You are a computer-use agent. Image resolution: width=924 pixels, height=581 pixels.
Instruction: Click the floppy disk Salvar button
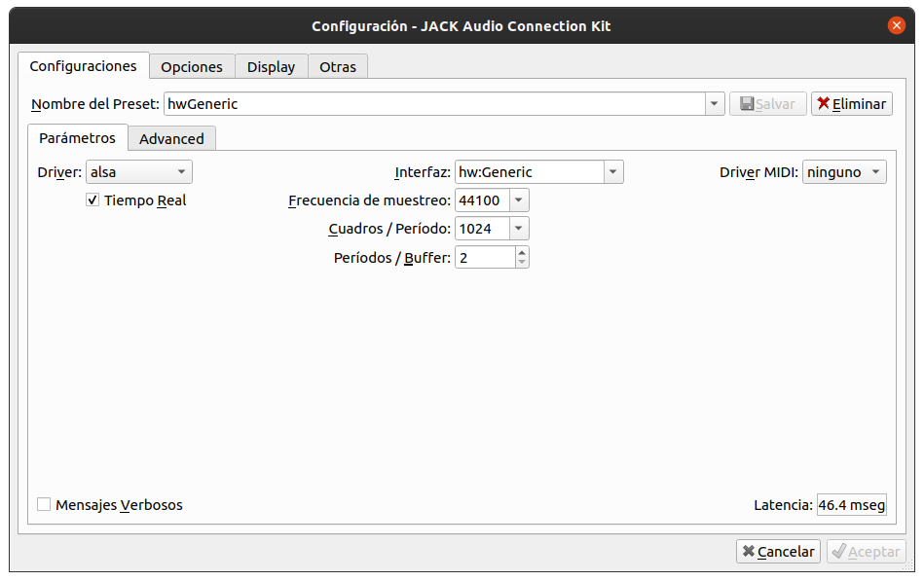pos(768,104)
